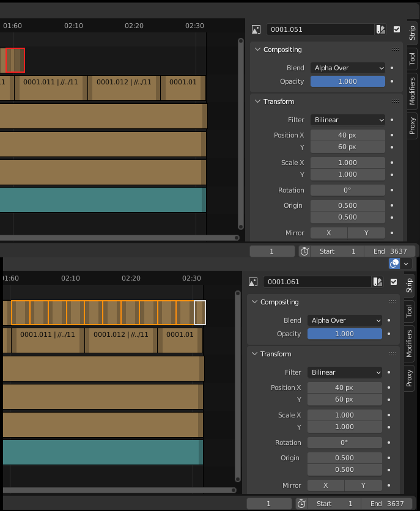The height and width of the screenshot is (511, 420).
Task: Open Filter Bilinear dropdown for 0001.061
Action: 345,372
